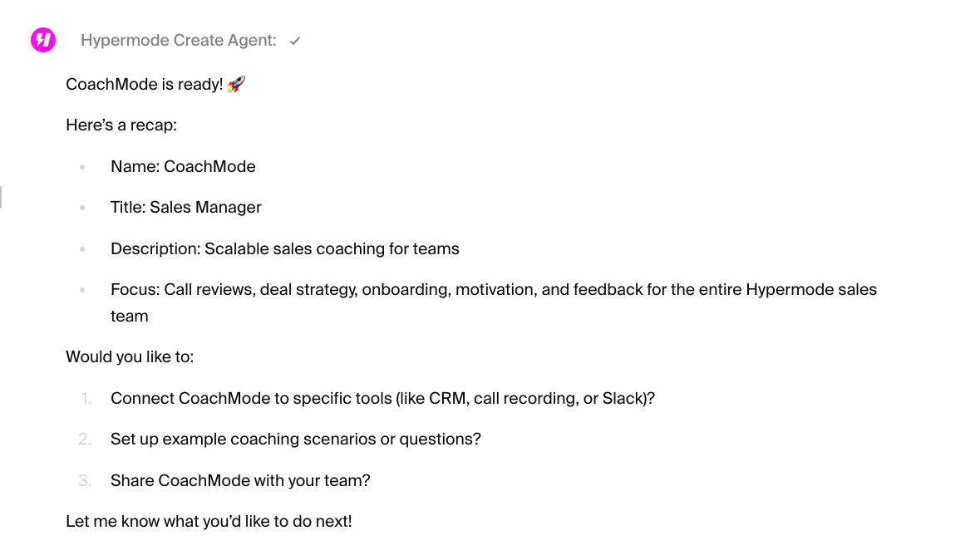980x560 pixels.
Task: Click the thin scrollbar handle on left edge
Action: point(1,198)
